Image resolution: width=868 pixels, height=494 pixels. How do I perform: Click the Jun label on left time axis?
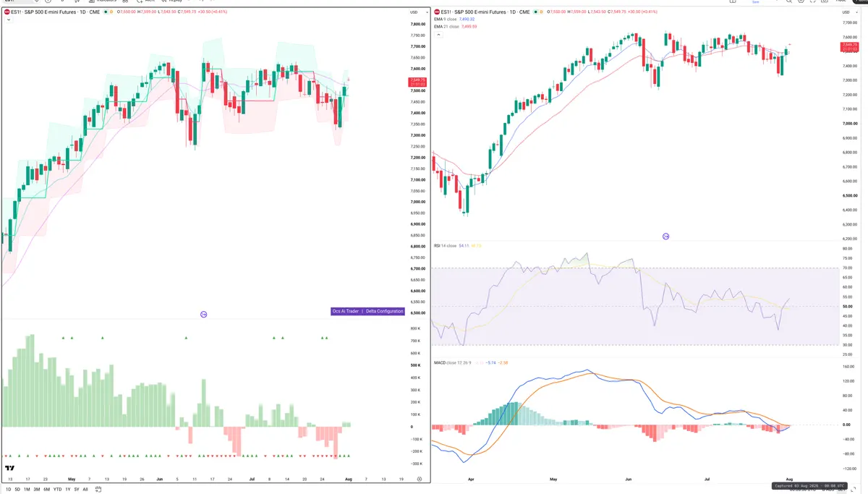click(160, 479)
